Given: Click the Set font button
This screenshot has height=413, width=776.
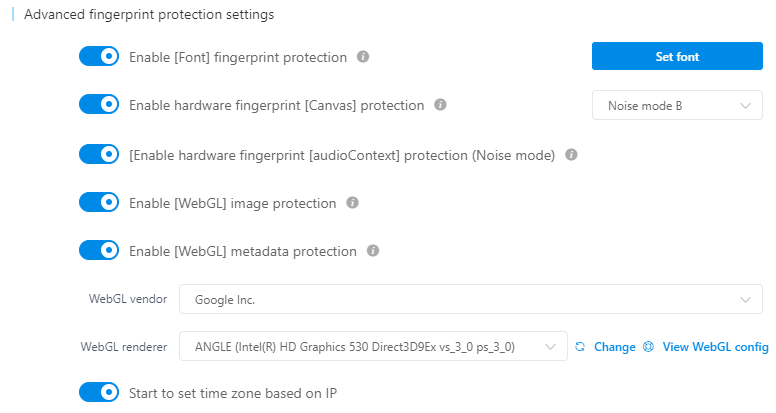Looking at the screenshot, I should tap(677, 56).
